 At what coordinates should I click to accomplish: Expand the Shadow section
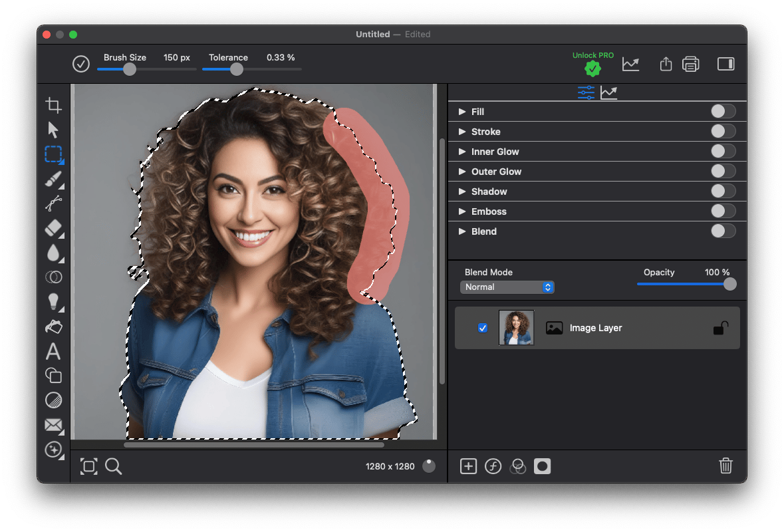(462, 192)
